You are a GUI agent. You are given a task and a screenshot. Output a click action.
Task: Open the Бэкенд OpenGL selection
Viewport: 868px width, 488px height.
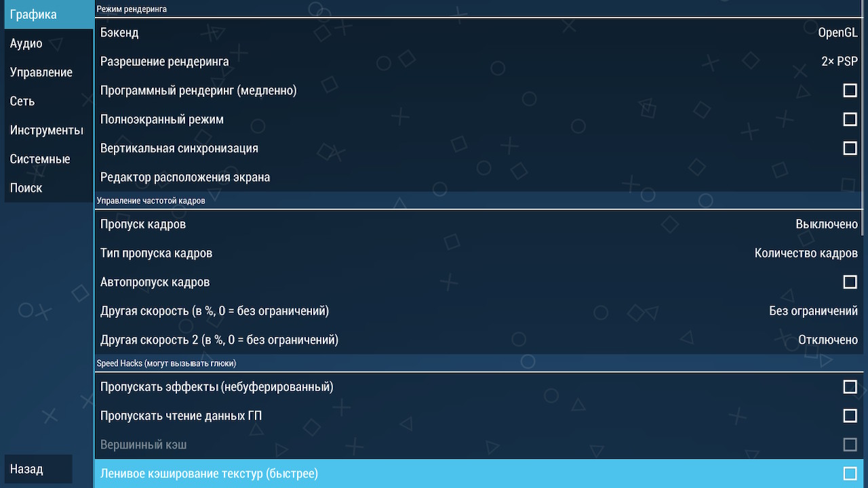tap(479, 33)
